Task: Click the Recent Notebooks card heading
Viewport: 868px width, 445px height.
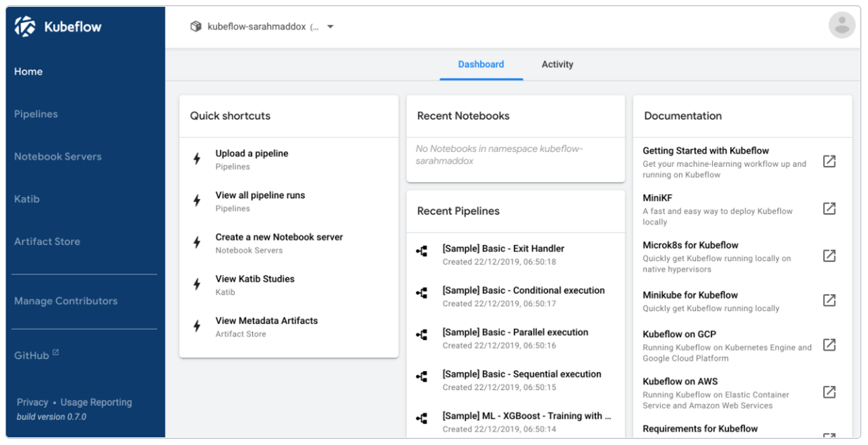Action: pos(463,116)
